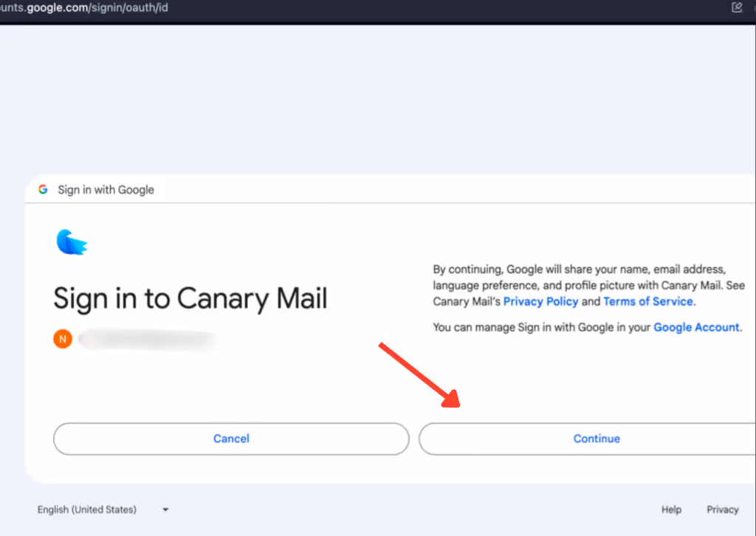Click the 'Sign in to Canary Mail' heading

[x=190, y=298]
